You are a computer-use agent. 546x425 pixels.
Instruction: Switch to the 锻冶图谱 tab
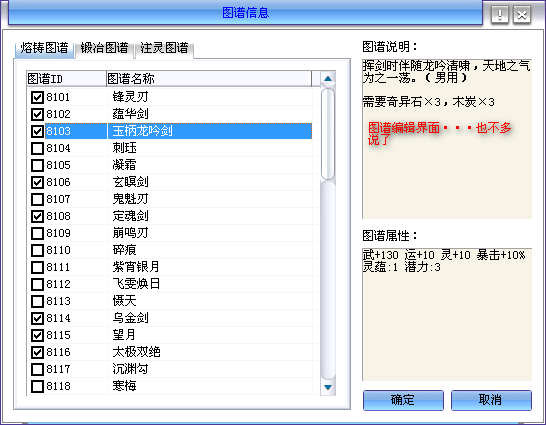tap(104, 48)
